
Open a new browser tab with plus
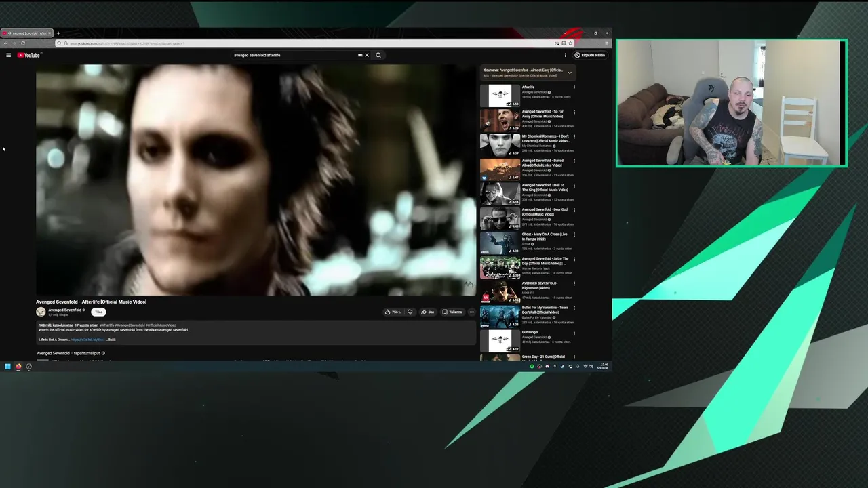58,33
